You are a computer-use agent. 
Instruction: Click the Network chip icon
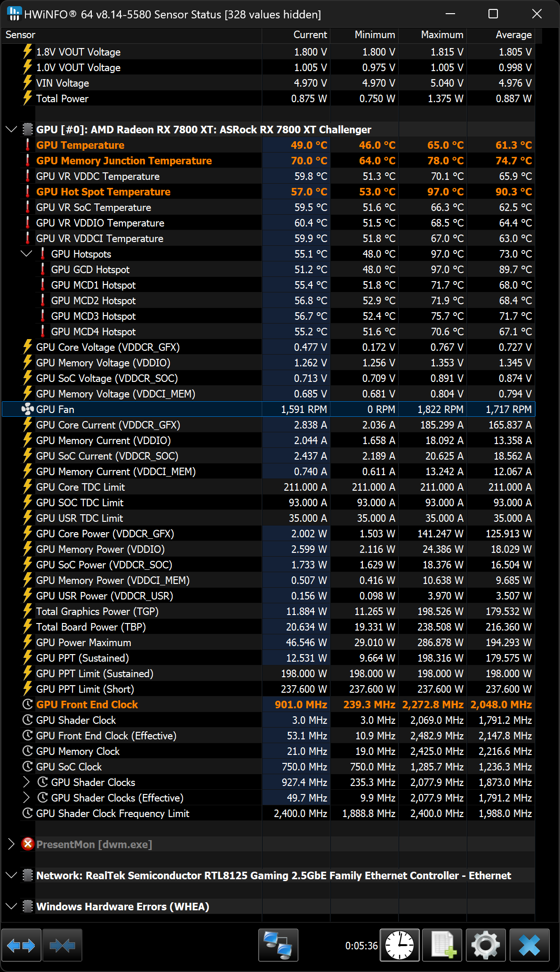pos(28,875)
